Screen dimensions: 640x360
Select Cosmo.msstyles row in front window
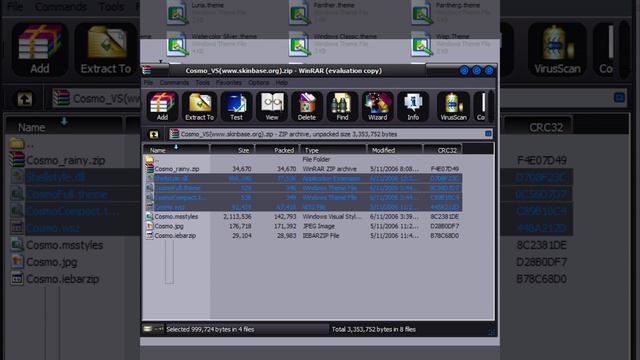(303, 216)
